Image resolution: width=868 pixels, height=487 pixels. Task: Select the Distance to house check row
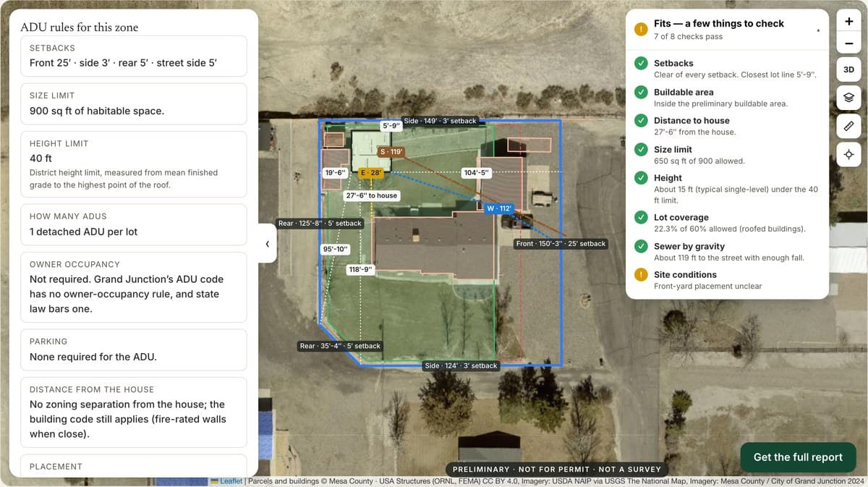point(727,126)
